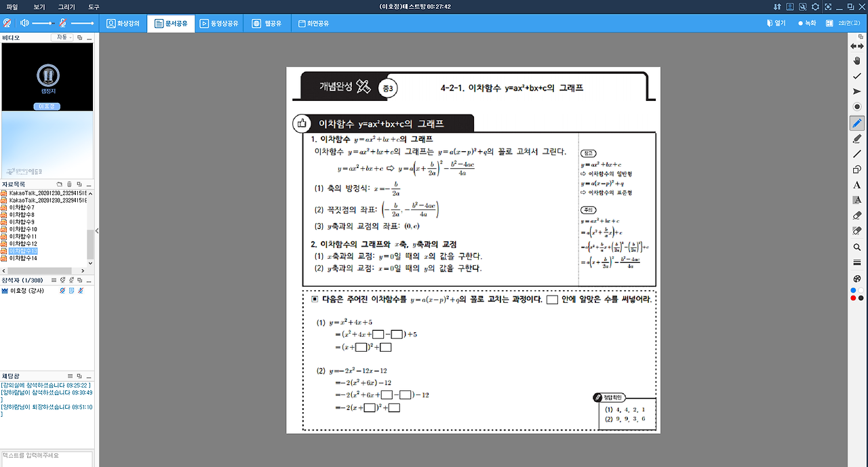Open folder icon in 자료목록 header
Viewport: 868px width, 467px height.
[59, 184]
